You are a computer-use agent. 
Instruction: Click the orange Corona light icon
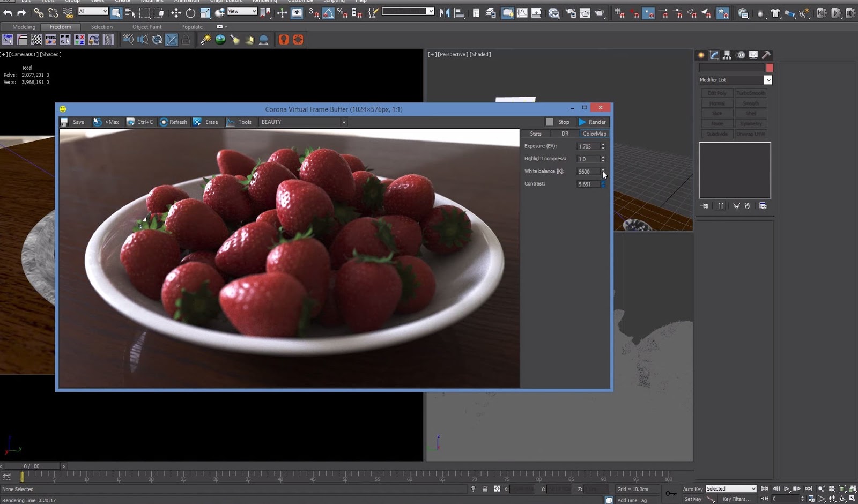click(284, 40)
